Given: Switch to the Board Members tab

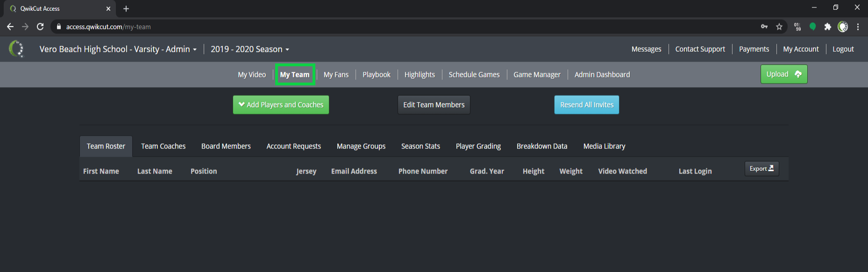Looking at the screenshot, I should (226, 146).
